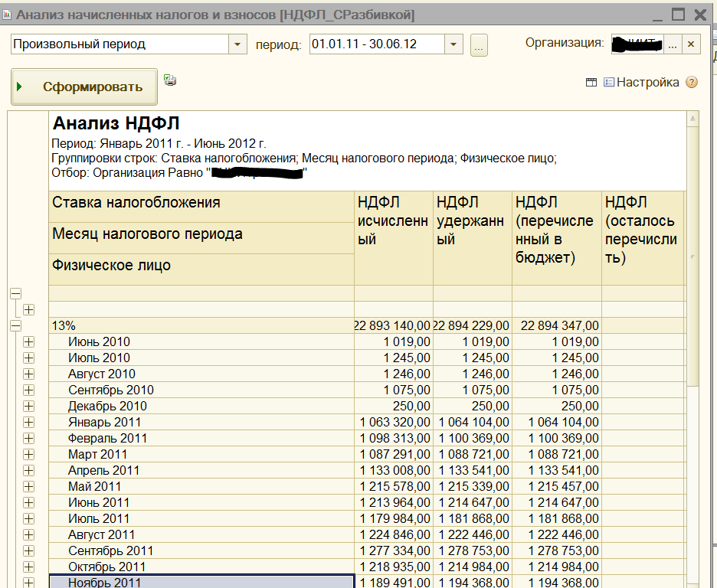Expand the Январь 2011 row
The image size is (717, 588).
point(28,422)
